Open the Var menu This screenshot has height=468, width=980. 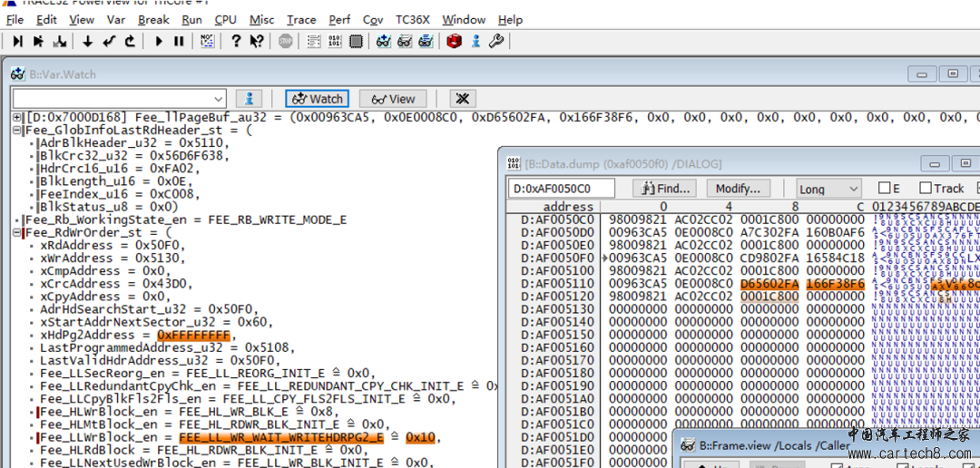(116, 20)
